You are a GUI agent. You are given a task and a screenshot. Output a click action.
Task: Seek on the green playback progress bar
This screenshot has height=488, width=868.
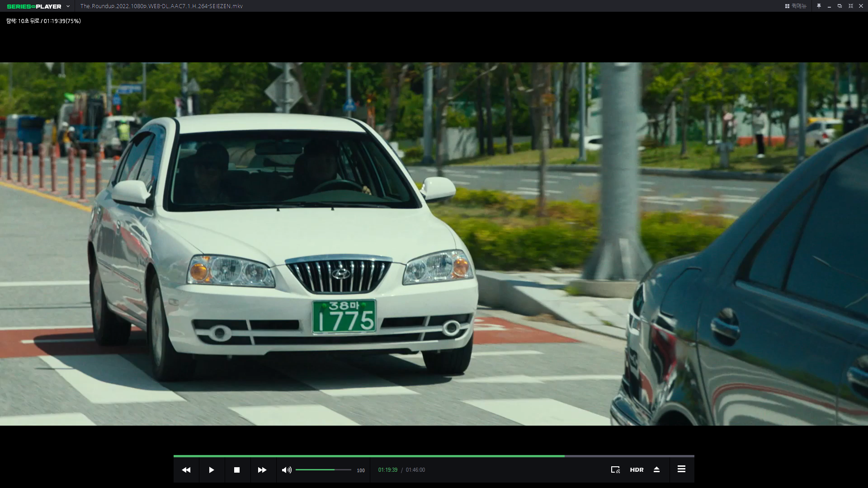point(434,456)
